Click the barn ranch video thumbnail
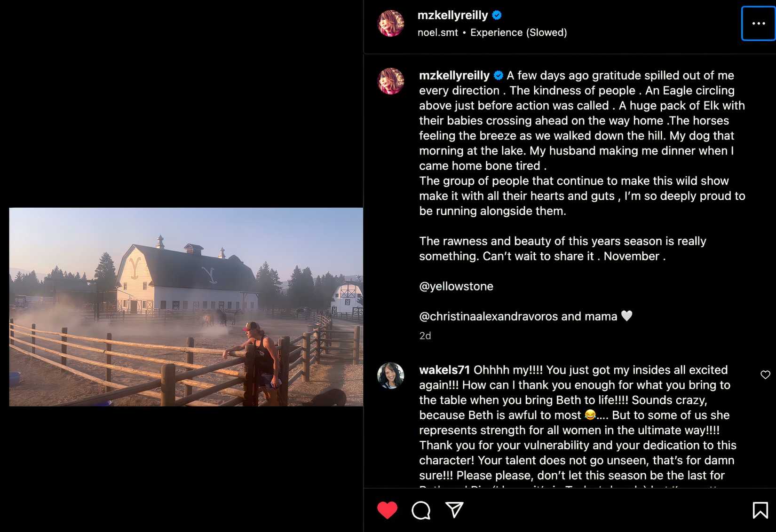 pos(186,307)
